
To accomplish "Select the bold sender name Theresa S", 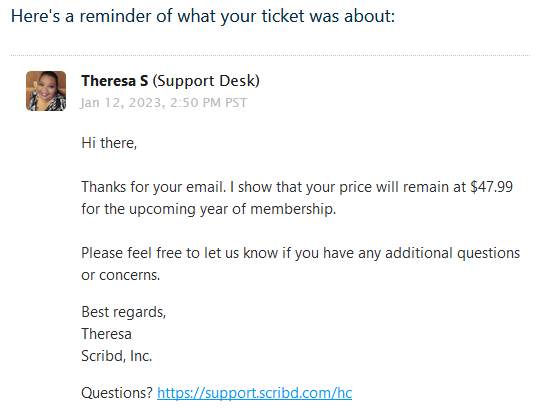I will pos(114,81).
